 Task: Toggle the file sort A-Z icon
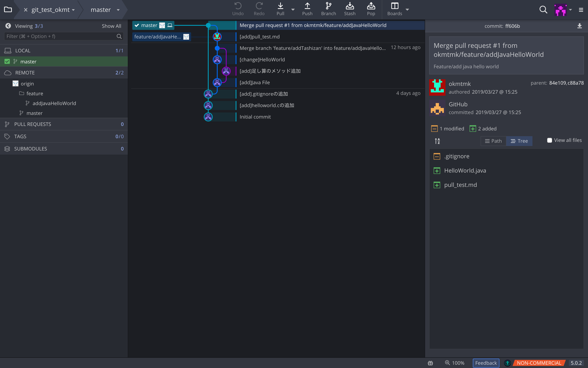point(437,141)
